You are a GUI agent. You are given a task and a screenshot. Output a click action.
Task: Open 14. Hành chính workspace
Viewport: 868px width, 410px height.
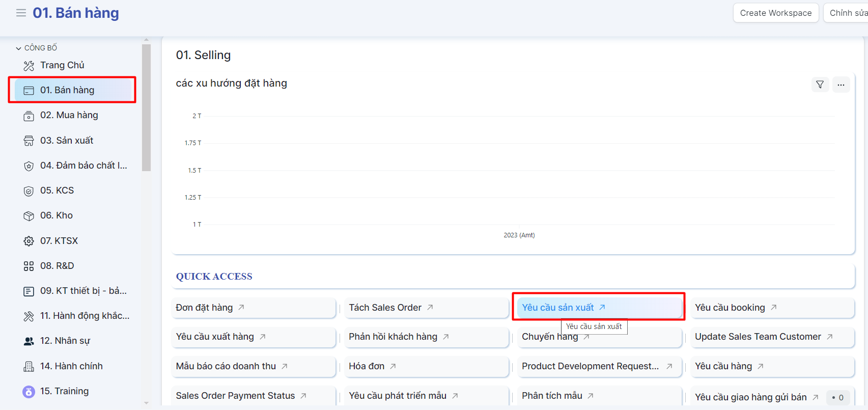tap(71, 366)
